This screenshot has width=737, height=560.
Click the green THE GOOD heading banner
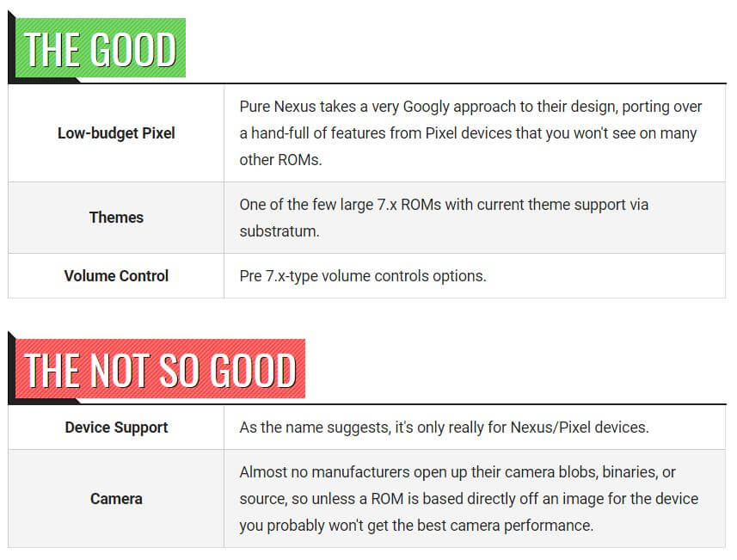pos(100,49)
